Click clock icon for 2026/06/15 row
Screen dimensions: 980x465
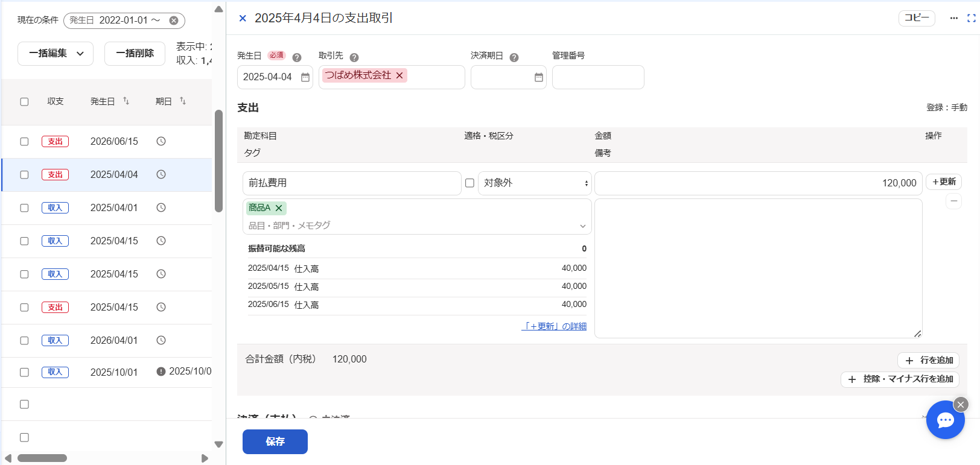tap(161, 141)
